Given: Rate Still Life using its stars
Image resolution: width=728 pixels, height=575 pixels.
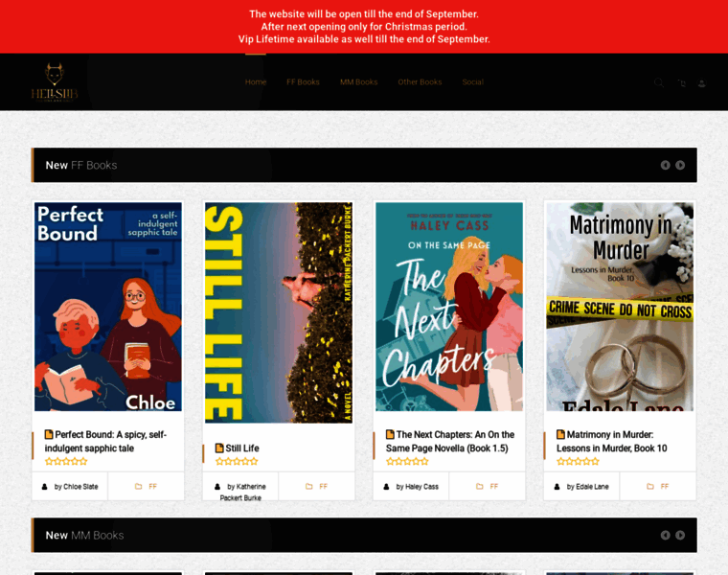Looking at the screenshot, I should (237, 461).
